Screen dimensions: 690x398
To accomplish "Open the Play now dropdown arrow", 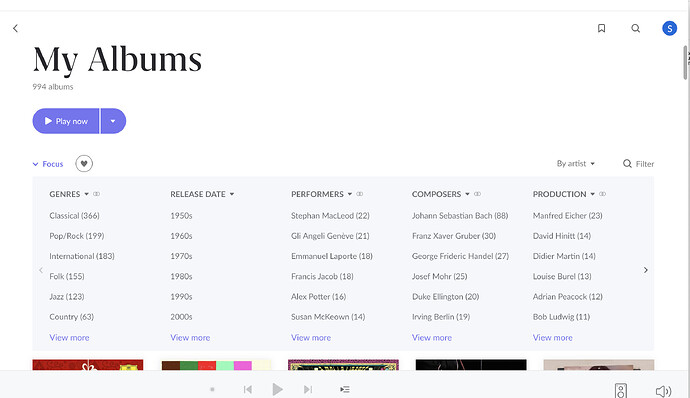I will point(113,121).
